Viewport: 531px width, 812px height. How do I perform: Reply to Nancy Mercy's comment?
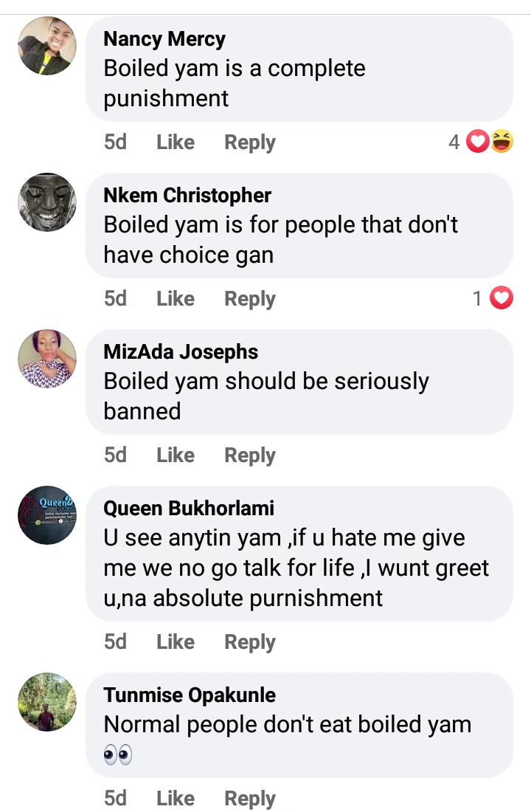pyautogui.click(x=249, y=142)
